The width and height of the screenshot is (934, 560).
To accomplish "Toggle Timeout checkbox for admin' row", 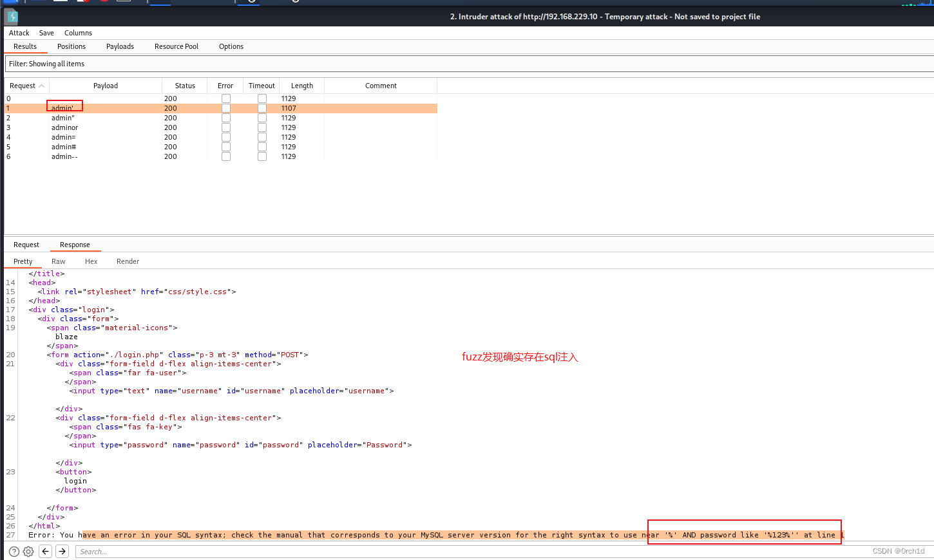I will pyautogui.click(x=262, y=108).
